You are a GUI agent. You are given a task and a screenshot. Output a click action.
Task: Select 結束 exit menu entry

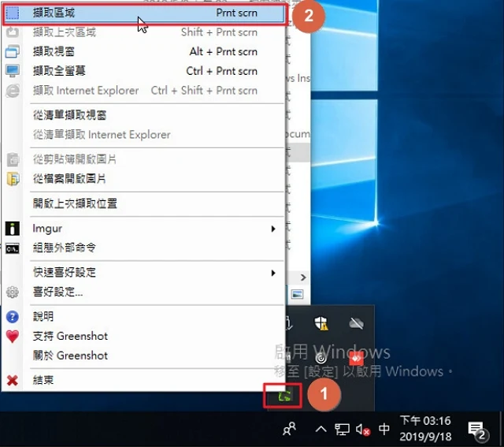[x=143, y=381]
